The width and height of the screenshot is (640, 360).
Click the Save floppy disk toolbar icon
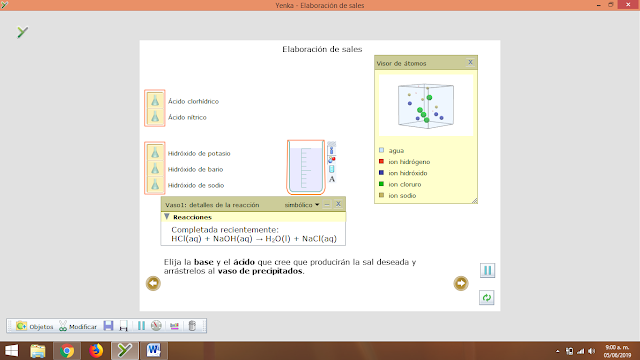tap(108, 326)
